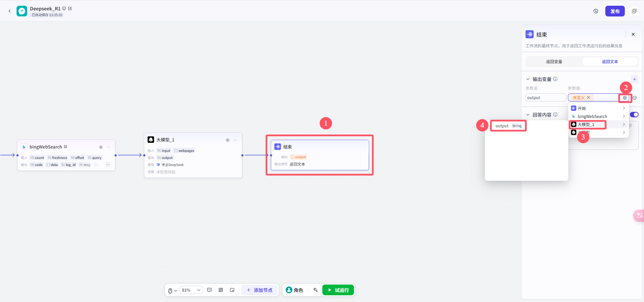Remove the output parameter row
The height and width of the screenshot is (302, 644).
[635, 98]
